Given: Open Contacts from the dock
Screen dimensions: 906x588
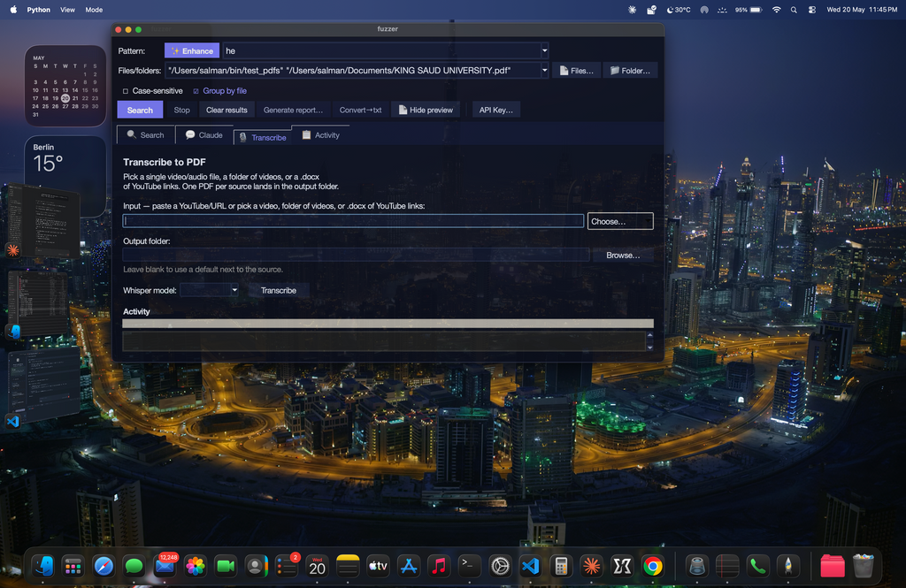Looking at the screenshot, I should pos(256,567).
